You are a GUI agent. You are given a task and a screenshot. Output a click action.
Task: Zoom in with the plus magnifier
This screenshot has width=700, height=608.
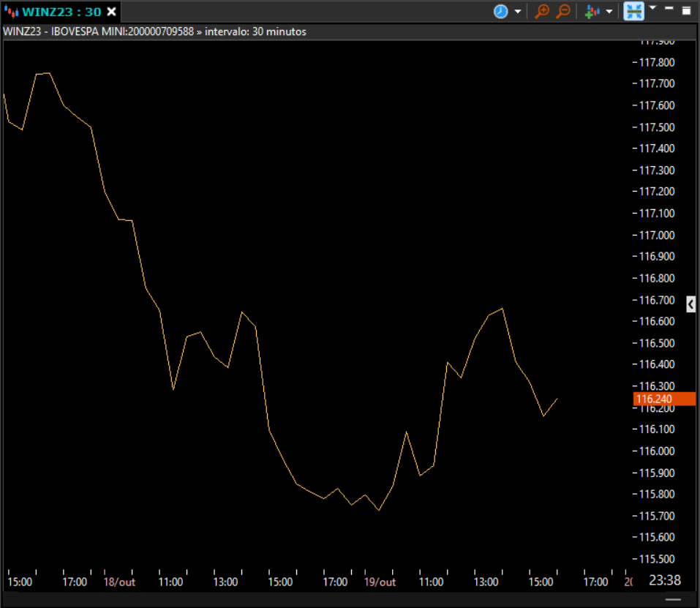(x=542, y=12)
